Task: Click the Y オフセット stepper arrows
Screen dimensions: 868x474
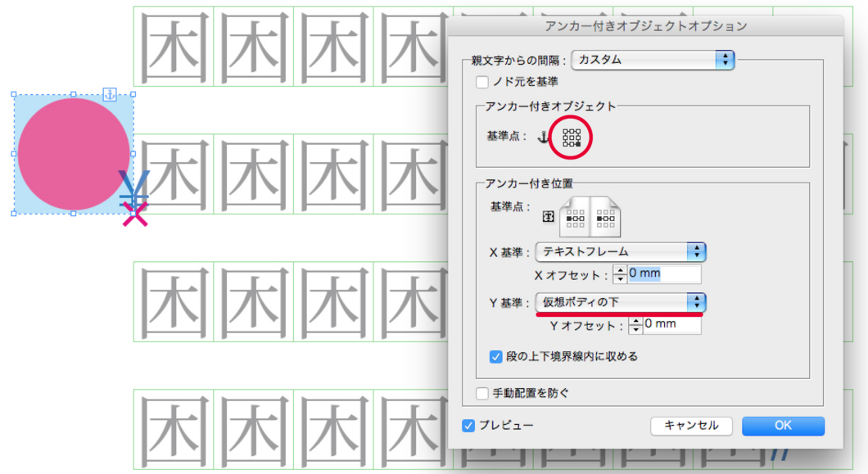Action: pyautogui.click(x=635, y=324)
